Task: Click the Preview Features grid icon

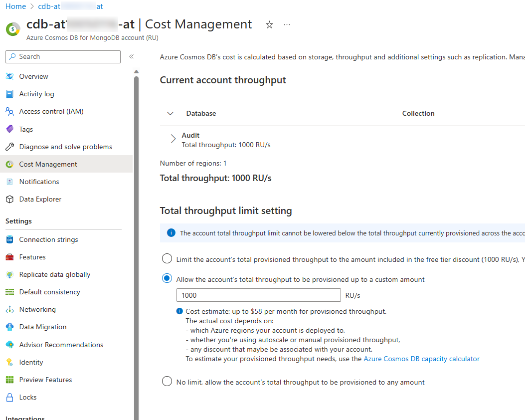Action: pos(9,380)
